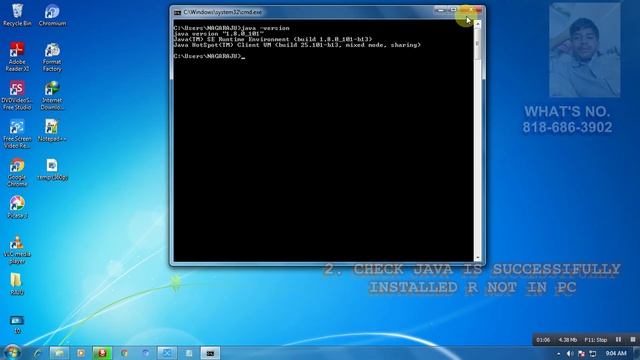Click the 'java -version' command line text

pos(265,28)
